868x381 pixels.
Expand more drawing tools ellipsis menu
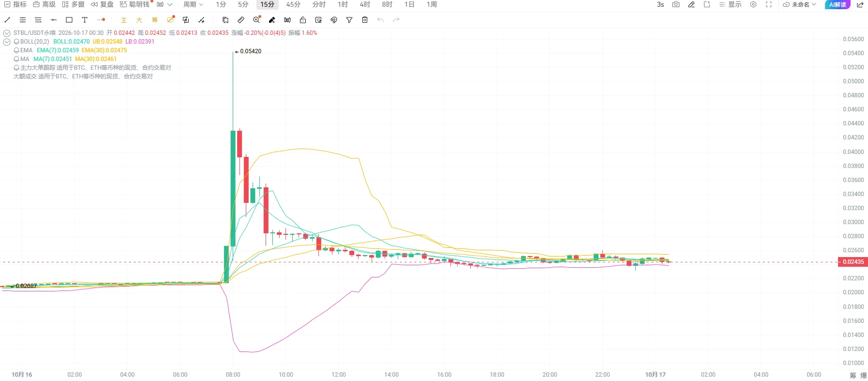tap(101, 20)
